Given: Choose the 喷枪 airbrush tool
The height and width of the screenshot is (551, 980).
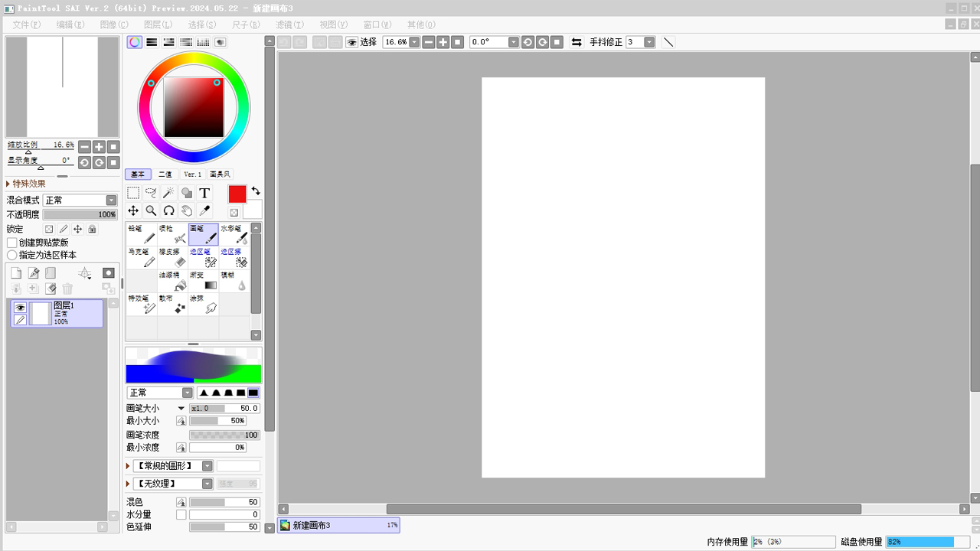Looking at the screenshot, I should [172, 234].
